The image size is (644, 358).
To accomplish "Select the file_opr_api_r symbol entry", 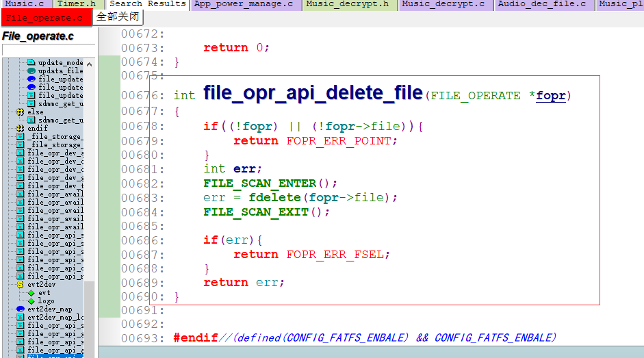I will coord(55,277).
